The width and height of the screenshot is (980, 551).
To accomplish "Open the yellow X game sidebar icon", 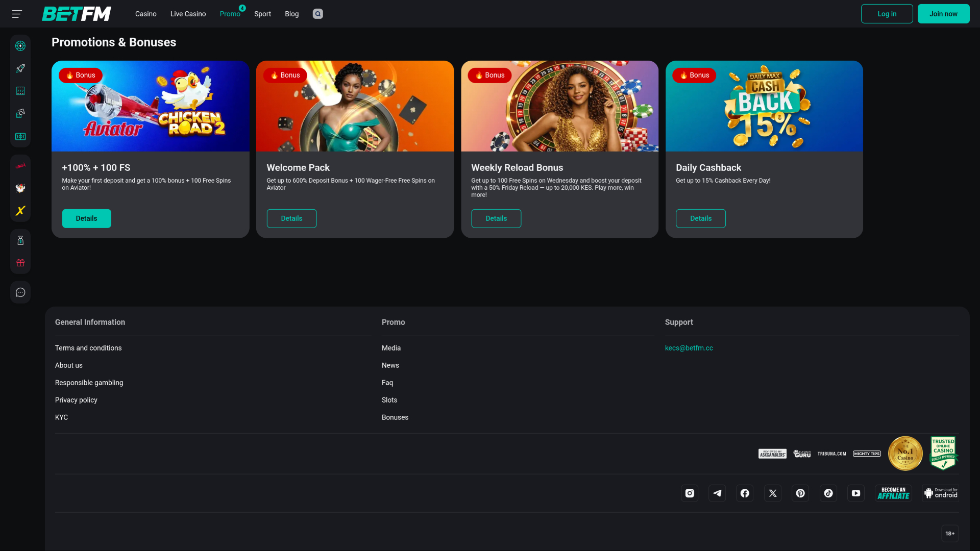I will [x=20, y=211].
